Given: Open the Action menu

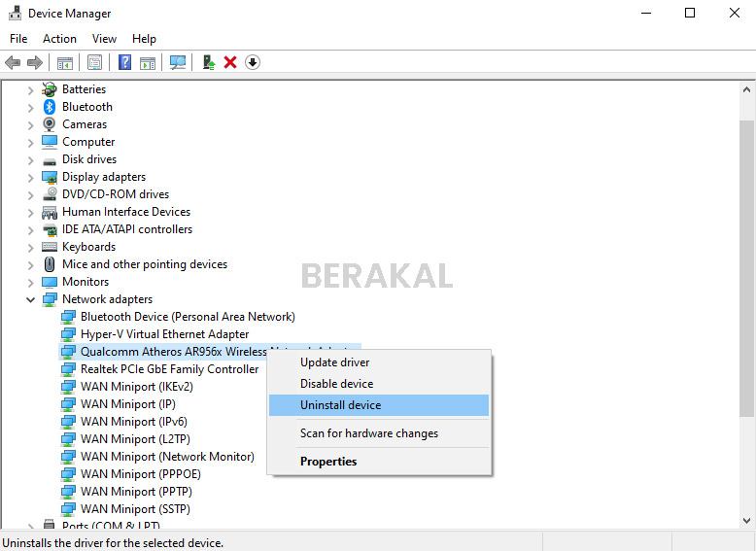Looking at the screenshot, I should coord(59,39).
